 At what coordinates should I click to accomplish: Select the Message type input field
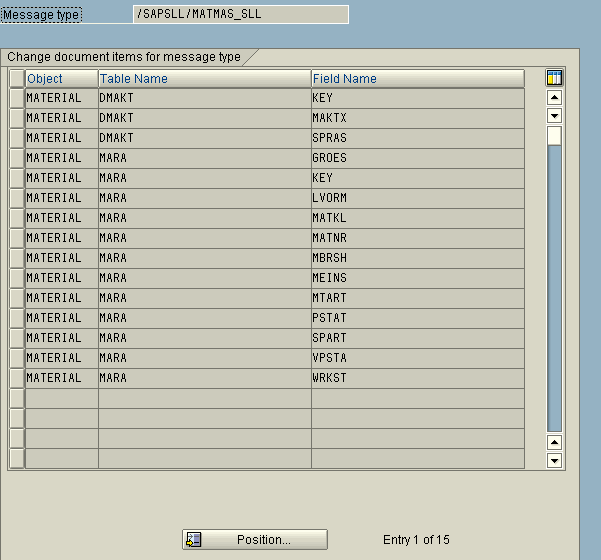click(241, 14)
